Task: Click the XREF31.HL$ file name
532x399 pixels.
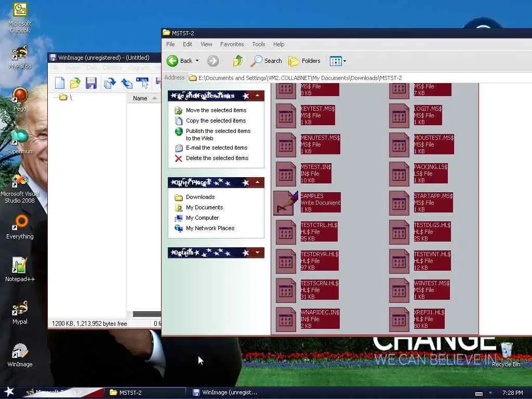Action: (429, 312)
